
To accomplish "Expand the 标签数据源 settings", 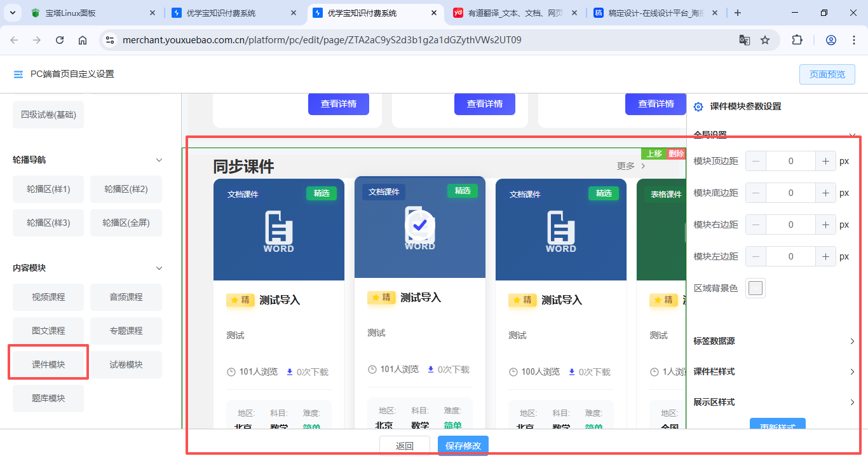I will [x=852, y=342].
